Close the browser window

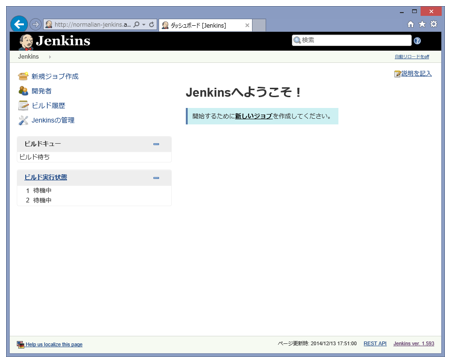[431, 11]
